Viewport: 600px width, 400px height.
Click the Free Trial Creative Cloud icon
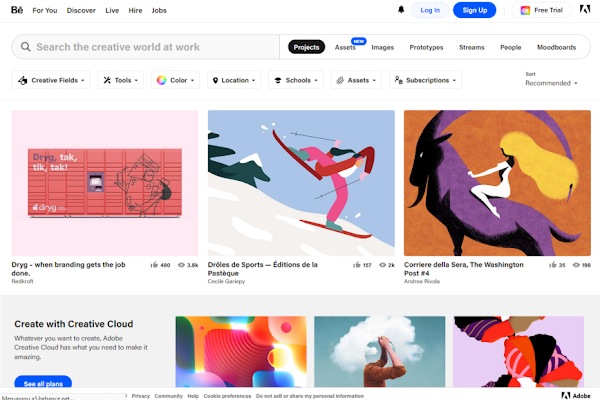(x=525, y=10)
